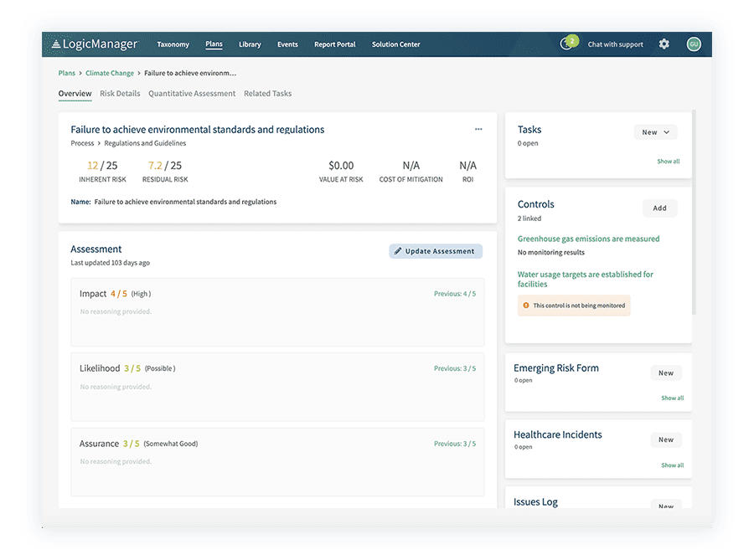Open the risk card overflow ellipsis menu
This screenshot has width=754, height=560.
(x=478, y=129)
